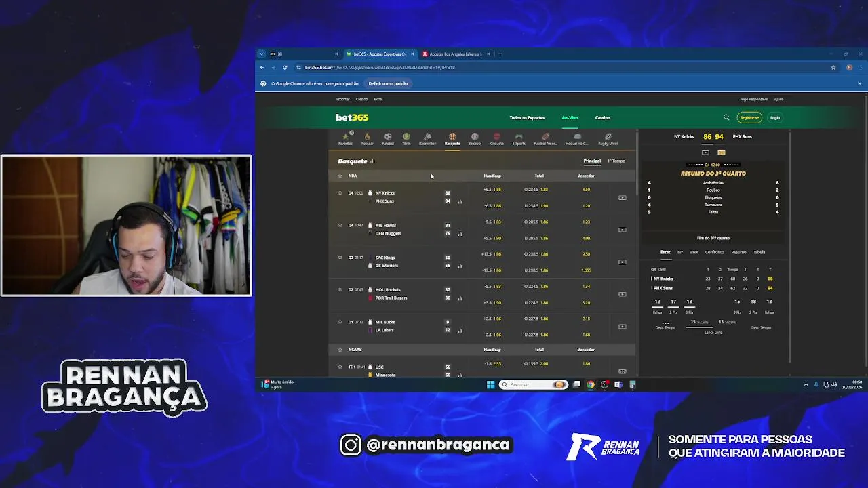This screenshot has height=488, width=868.
Task: Click the bet365 logo
Action: point(352,117)
